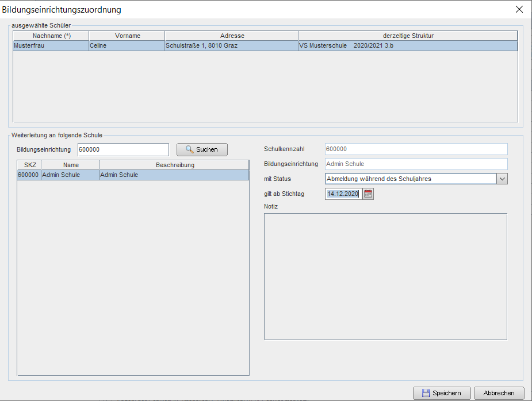Expand the 'mit Status' dropdown arrow
The width and height of the screenshot is (532, 401).
pos(502,179)
